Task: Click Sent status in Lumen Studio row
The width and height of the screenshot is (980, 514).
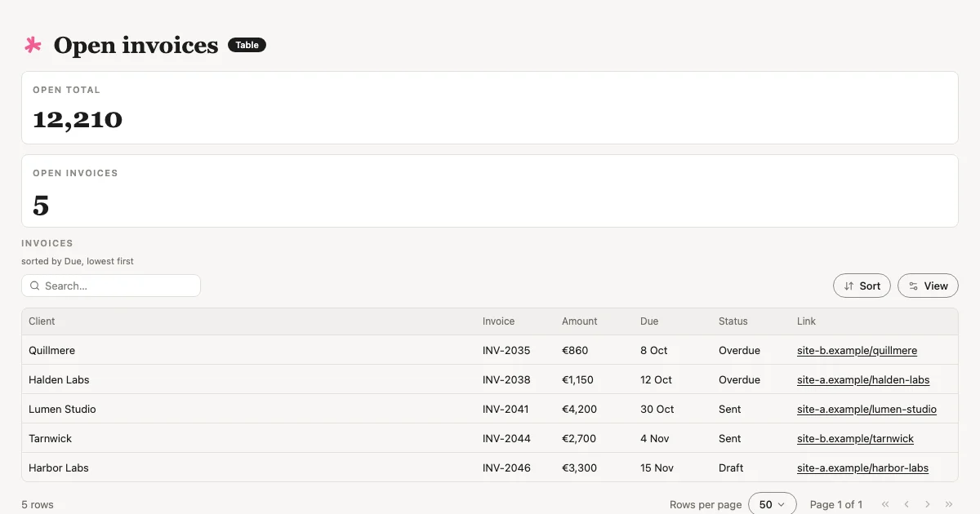Action: tap(730, 409)
